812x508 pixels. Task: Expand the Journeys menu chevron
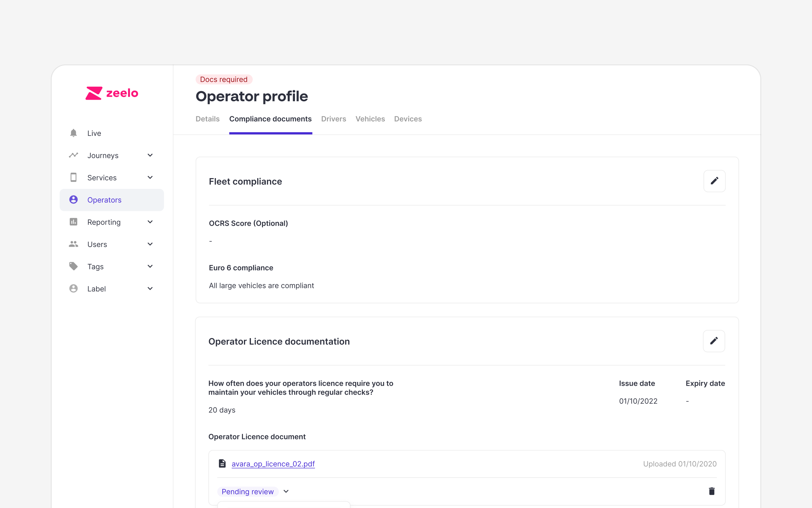click(150, 155)
